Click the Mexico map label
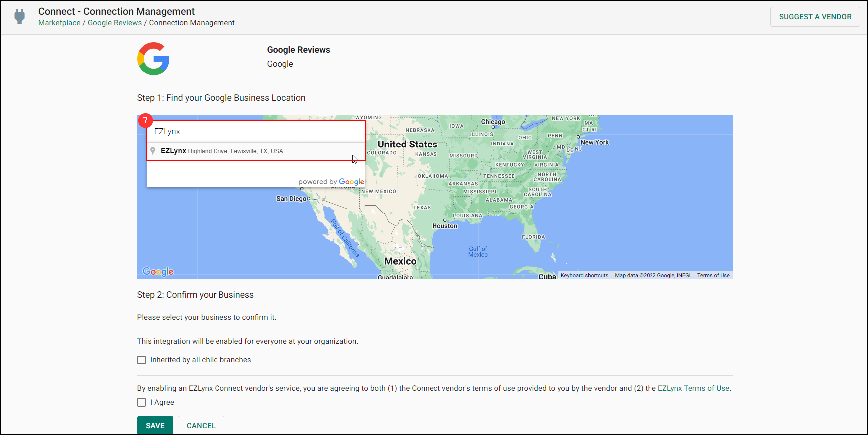 pyautogui.click(x=400, y=261)
